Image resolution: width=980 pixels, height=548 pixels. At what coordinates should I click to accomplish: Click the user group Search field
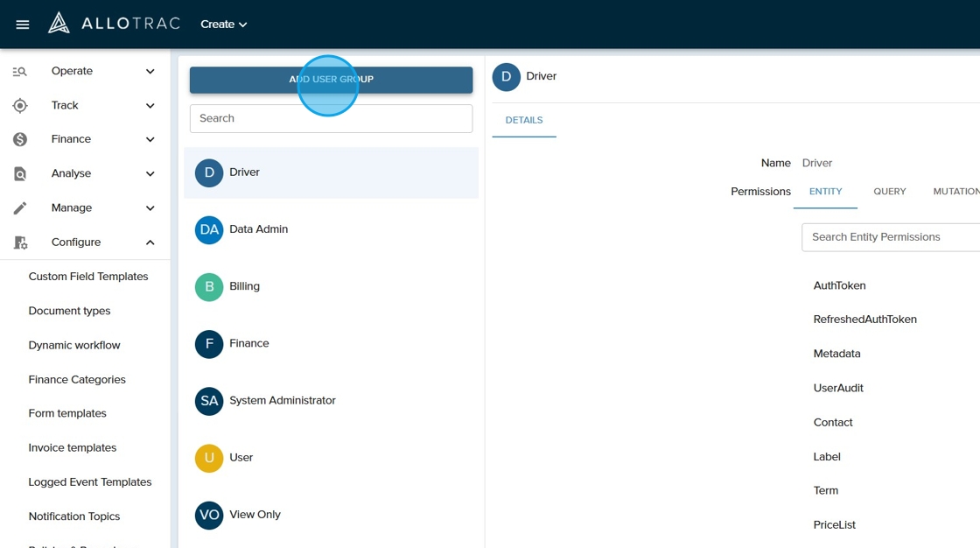[331, 118]
